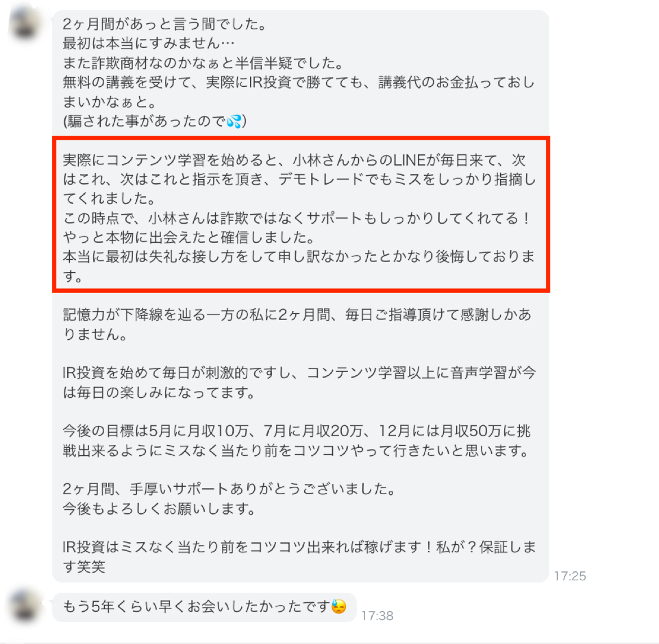Image resolution: width=659 pixels, height=644 pixels.
Task: Click the sweating sad face emoji
Action: (339, 606)
